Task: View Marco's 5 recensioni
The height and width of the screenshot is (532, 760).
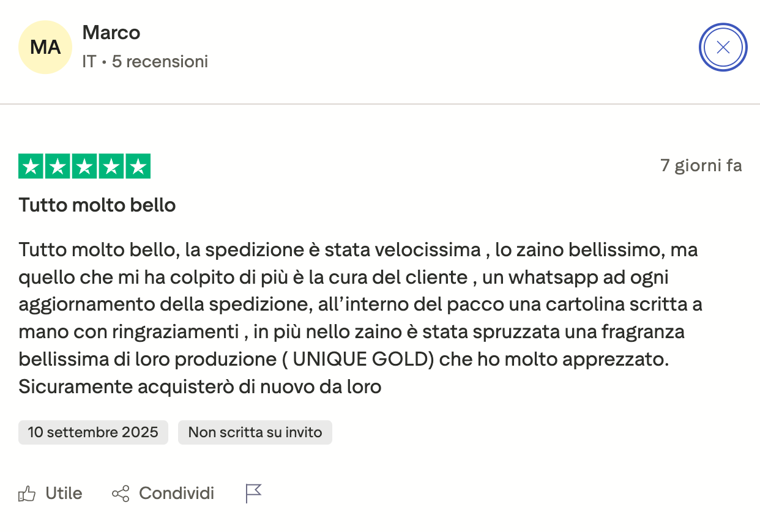Action: click(x=160, y=62)
